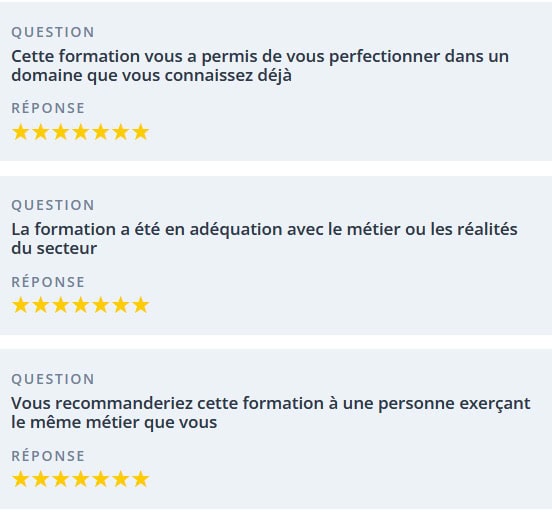
Task: Select third star under adéquation avec le métier
Action: 61,305
